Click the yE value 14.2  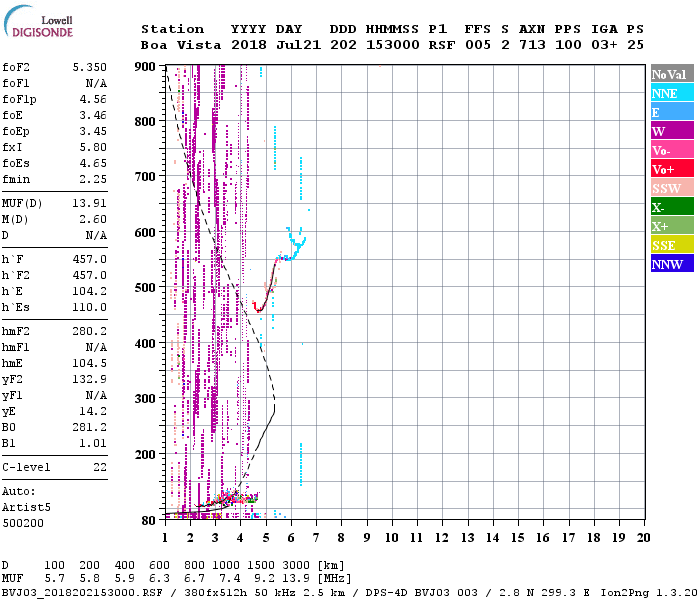pyautogui.click(x=93, y=411)
